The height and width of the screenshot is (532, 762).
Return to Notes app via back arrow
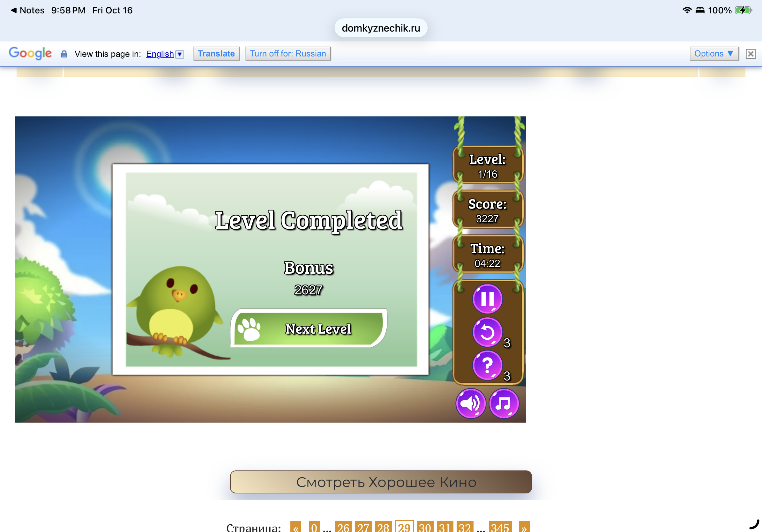[x=27, y=10]
